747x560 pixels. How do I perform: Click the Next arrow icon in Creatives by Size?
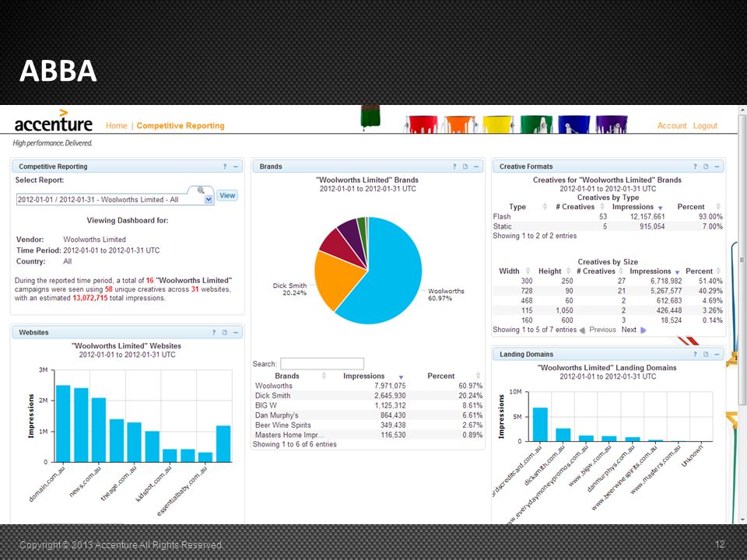pyautogui.click(x=644, y=330)
